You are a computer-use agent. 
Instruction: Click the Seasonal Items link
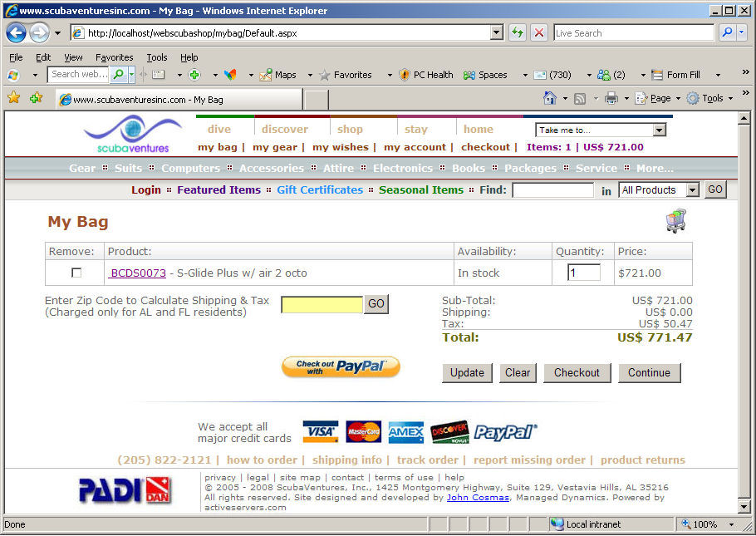421,190
